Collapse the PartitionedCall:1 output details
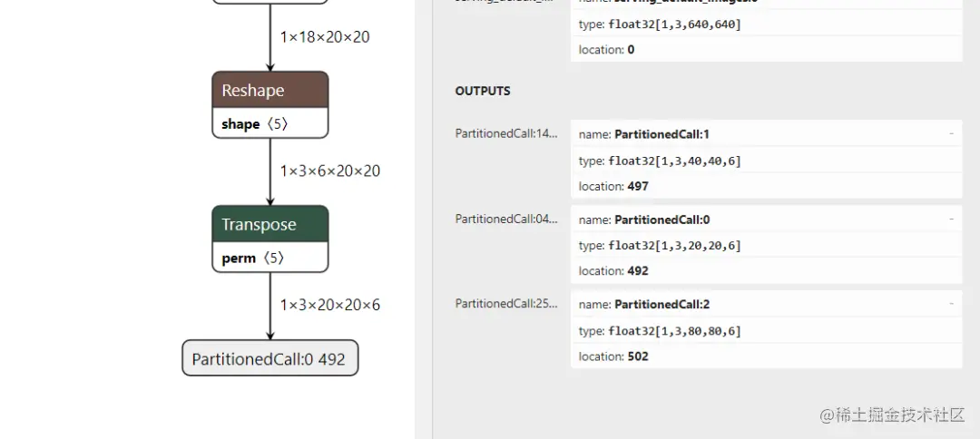The height and width of the screenshot is (439, 980). (x=951, y=133)
